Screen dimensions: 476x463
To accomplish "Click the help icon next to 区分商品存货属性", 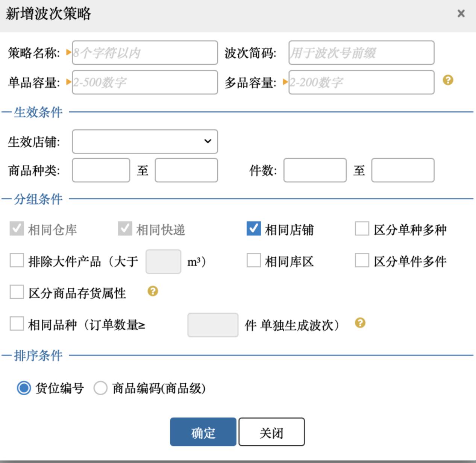I will coord(152,291).
